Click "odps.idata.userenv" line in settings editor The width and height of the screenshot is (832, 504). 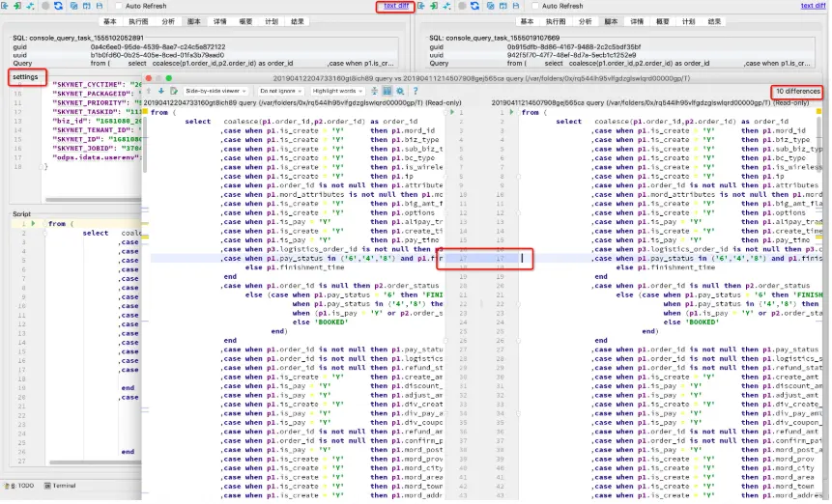point(97,157)
